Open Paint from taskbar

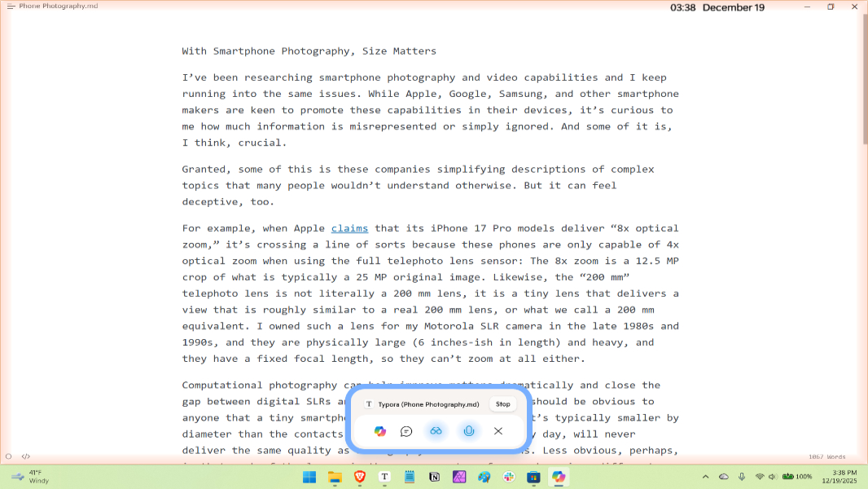484,477
